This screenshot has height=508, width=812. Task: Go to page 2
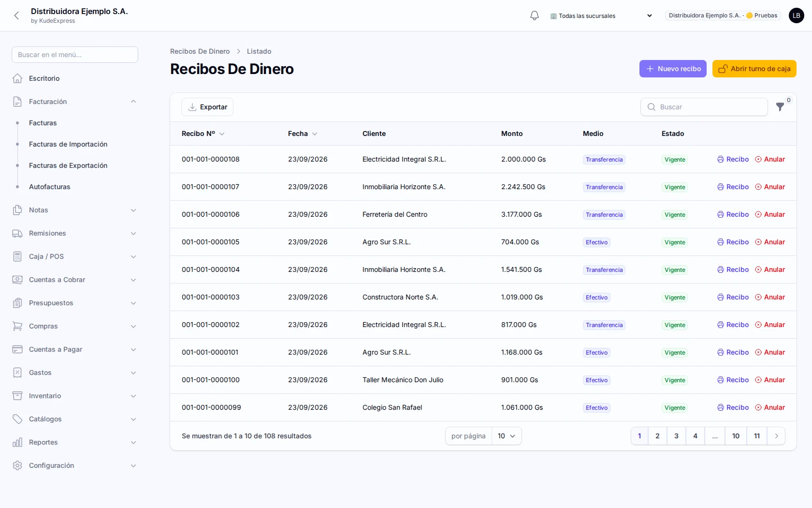pyautogui.click(x=657, y=436)
